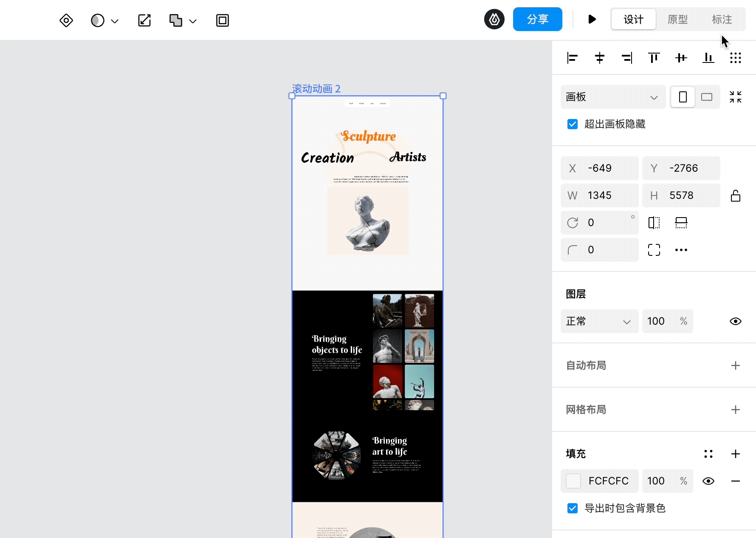Click the bust sculpture image on canvas

pos(368,221)
